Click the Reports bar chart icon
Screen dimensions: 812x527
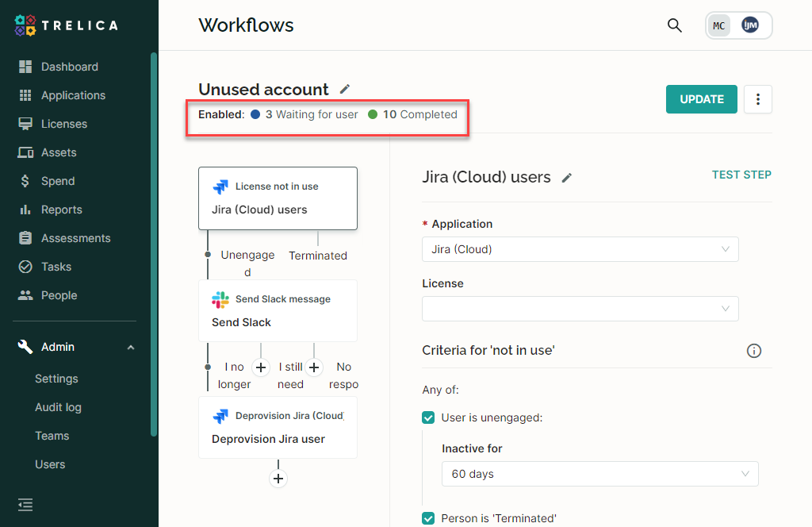pos(25,210)
